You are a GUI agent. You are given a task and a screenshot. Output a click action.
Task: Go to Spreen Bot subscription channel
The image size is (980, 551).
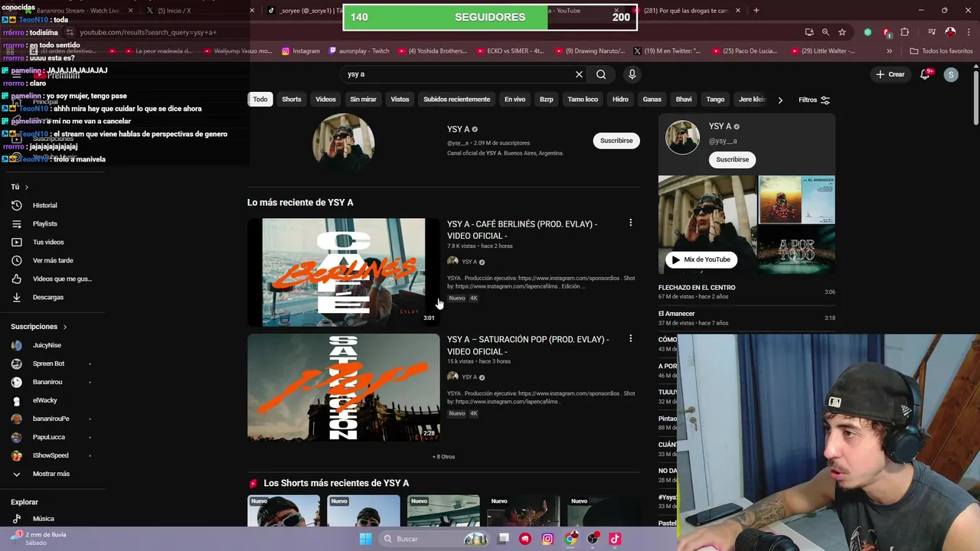point(48,364)
